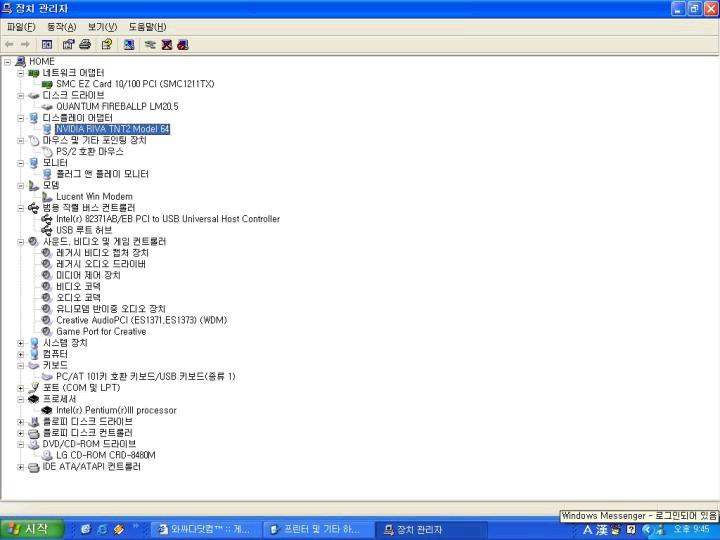Click the Forward arrow toolbar icon
This screenshot has height=540, width=720.
click(x=25, y=45)
